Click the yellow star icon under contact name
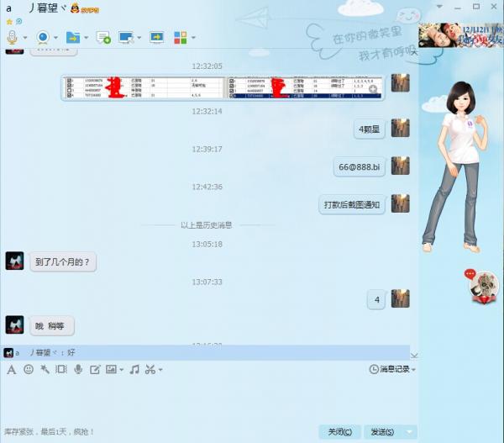 (9, 22)
